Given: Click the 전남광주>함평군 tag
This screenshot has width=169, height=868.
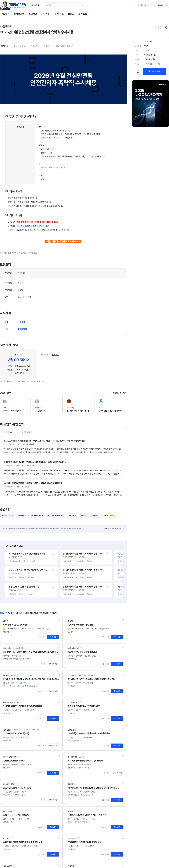Looking at the screenshot, I should (x=109, y=516).
